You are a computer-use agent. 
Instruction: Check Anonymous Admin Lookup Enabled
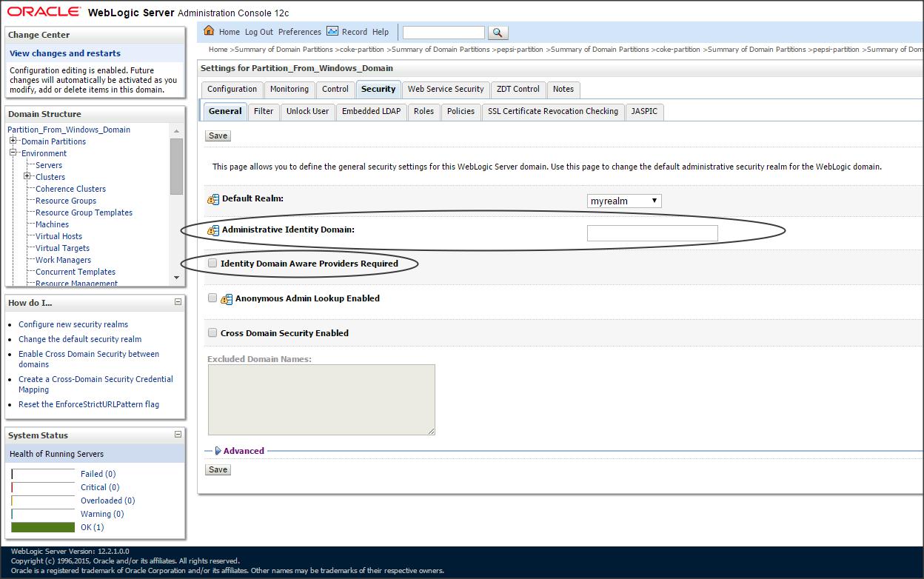pyautogui.click(x=212, y=298)
